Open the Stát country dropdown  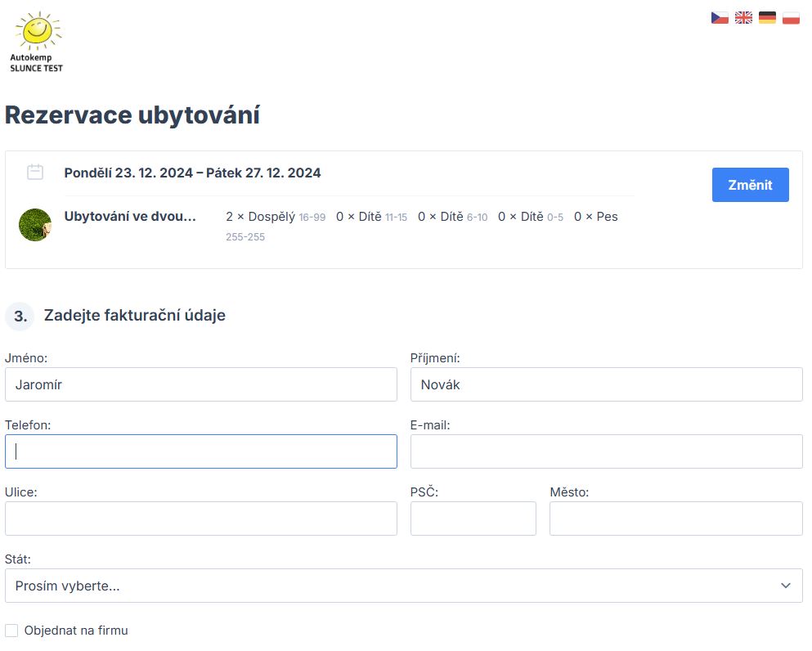point(404,586)
